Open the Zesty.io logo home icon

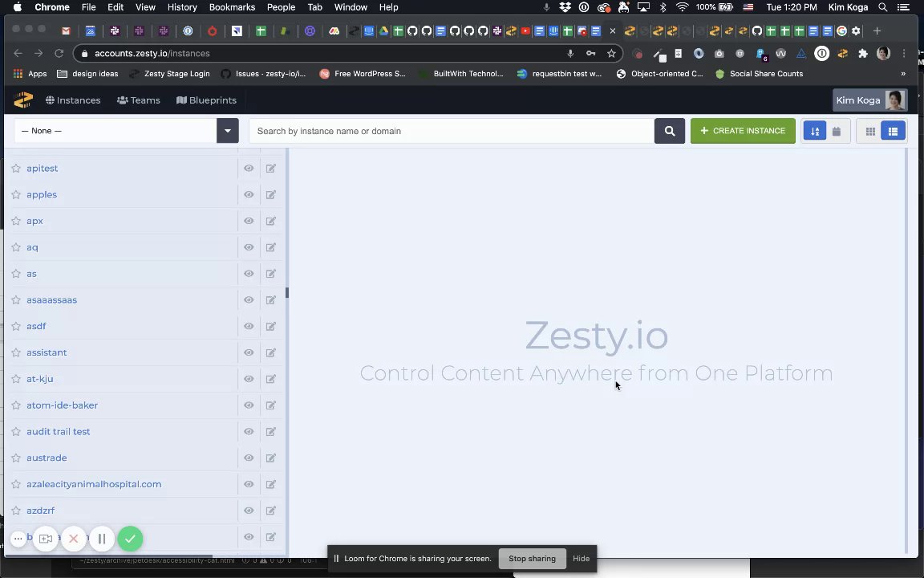click(23, 100)
